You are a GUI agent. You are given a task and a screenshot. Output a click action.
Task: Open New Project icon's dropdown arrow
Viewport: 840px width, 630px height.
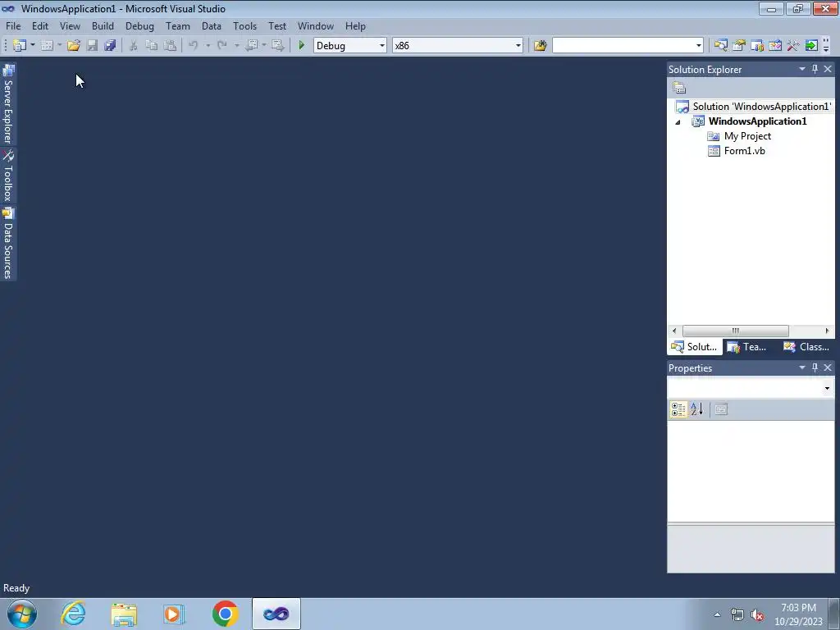tap(32, 46)
